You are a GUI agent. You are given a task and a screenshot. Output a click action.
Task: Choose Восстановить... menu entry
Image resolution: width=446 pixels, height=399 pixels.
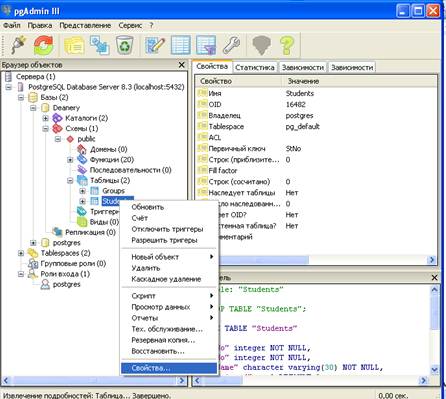pyautogui.click(x=169, y=351)
